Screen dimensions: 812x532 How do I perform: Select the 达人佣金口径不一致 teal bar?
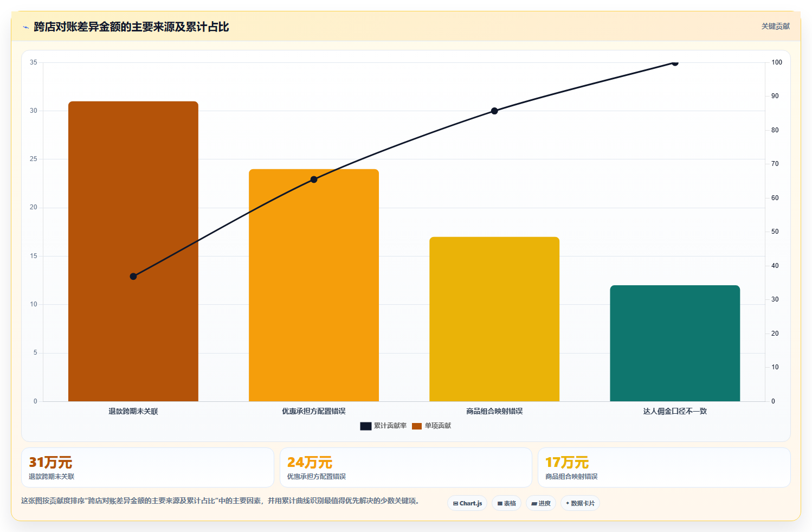click(675, 343)
